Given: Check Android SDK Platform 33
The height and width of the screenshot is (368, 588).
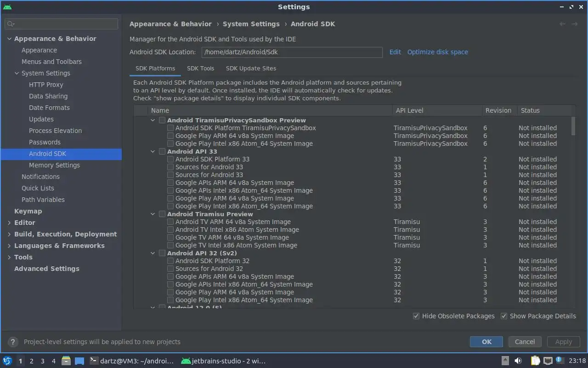Looking at the screenshot, I should click(170, 159).
